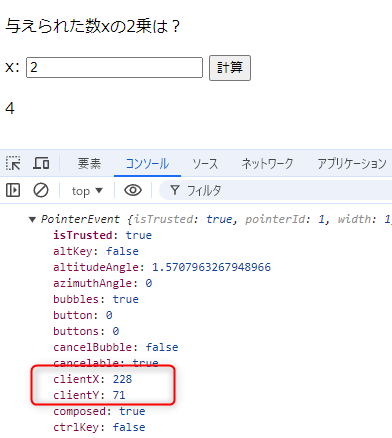Select the clientX: 228 property line

[x=93, y=379]
